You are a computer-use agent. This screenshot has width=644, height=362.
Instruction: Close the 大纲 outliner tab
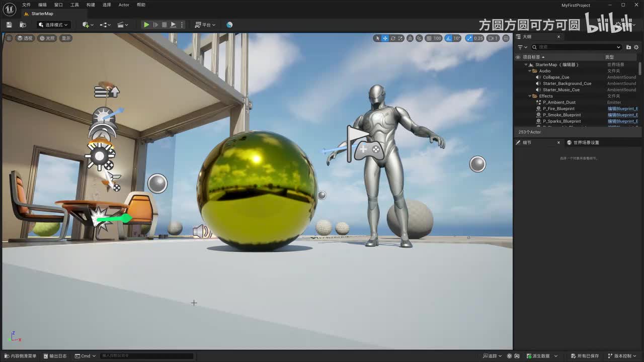pos(558,37)
